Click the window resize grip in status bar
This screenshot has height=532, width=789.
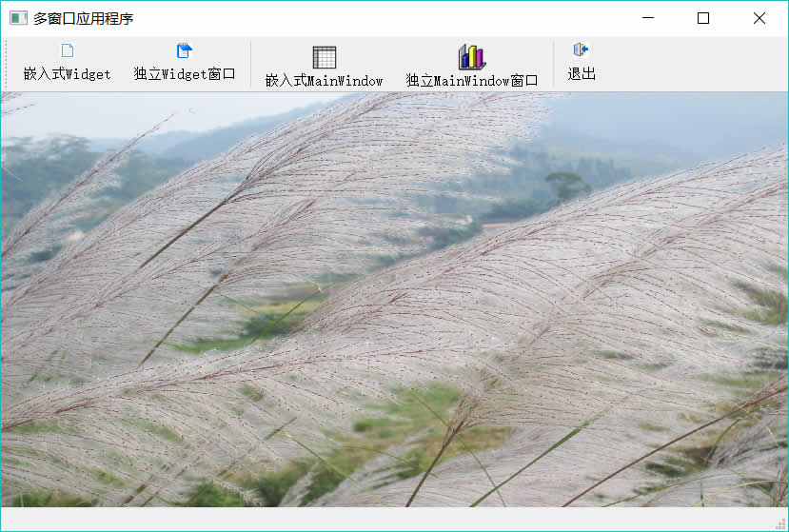pyautogui.click(x=780, y=524)
